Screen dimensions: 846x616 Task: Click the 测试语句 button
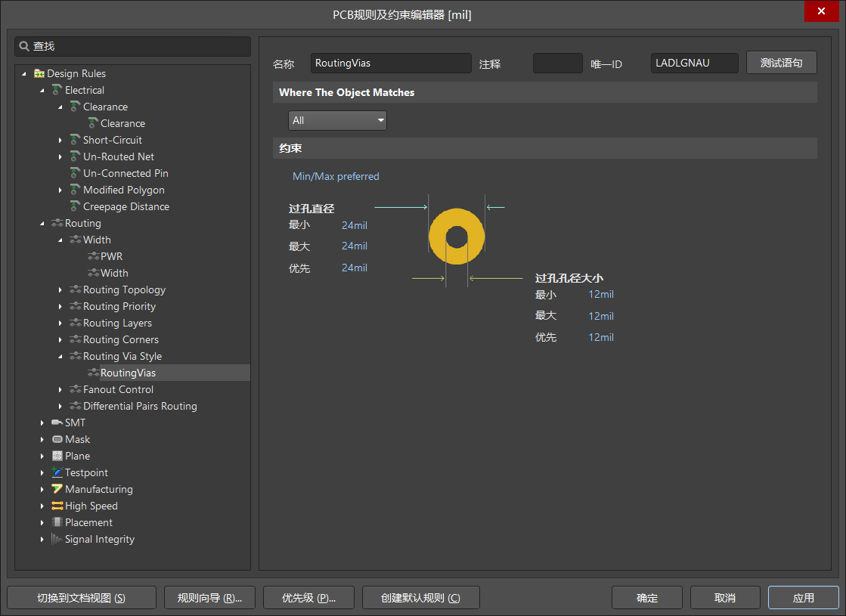782,63
